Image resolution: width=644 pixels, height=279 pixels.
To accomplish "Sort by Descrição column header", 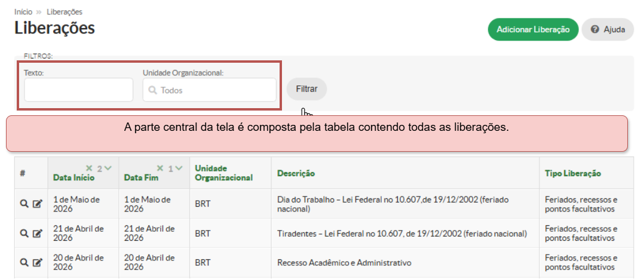I will pyautogui.click(x=296, y=173).
